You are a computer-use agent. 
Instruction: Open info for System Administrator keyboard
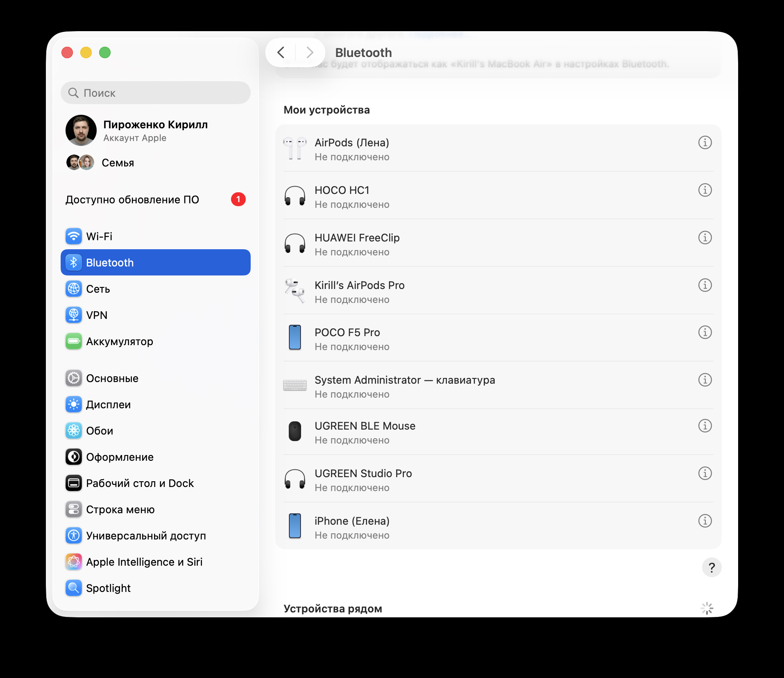click(705, 380)
